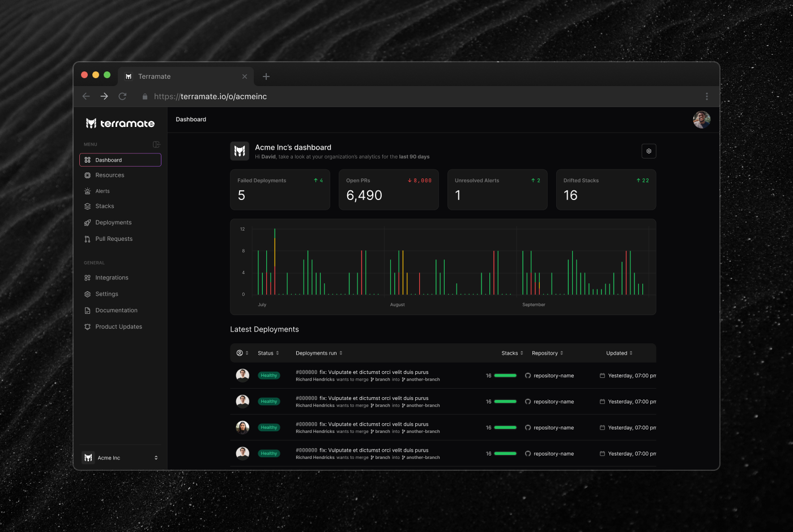Click the Integrations icon
Viewport: 793px width, 532px height.
pos(87,278)
